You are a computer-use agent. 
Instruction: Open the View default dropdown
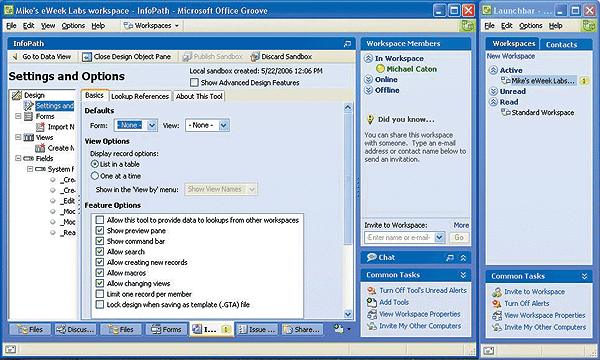coord(224,125)
